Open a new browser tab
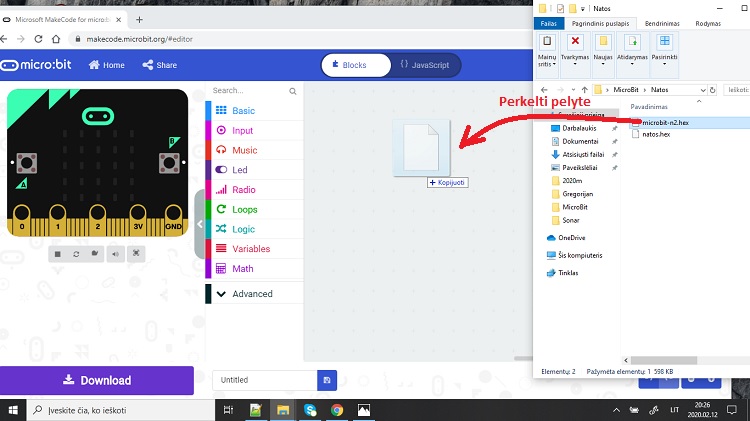This screenshot has height=421, width=750. pyautogui.click(x=139, y=20)
